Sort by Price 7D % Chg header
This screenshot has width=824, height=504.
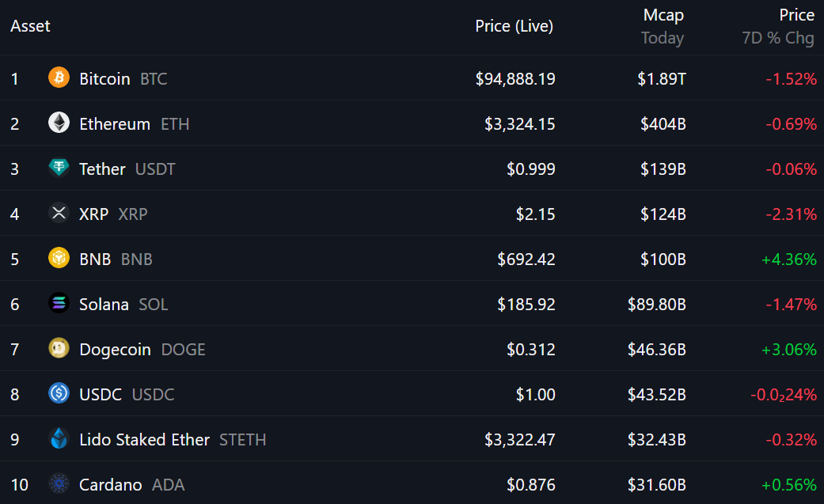[x=778, y=26]
